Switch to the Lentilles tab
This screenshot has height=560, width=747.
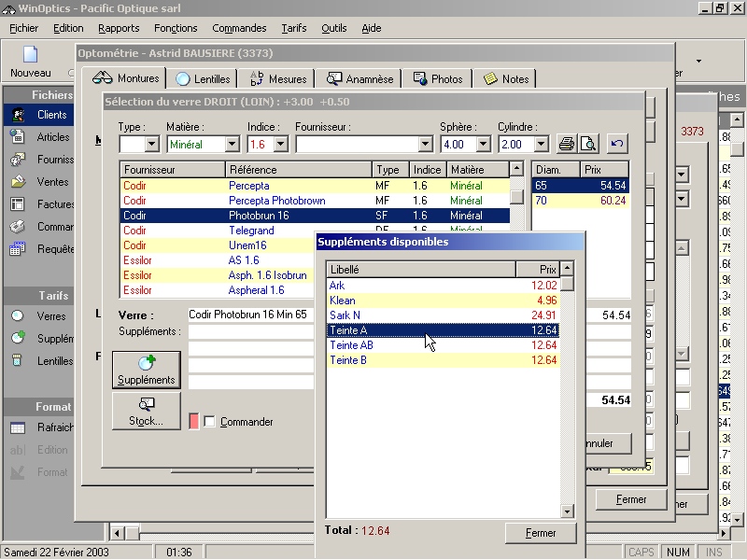pyautogui.click(x=203, y=79)
